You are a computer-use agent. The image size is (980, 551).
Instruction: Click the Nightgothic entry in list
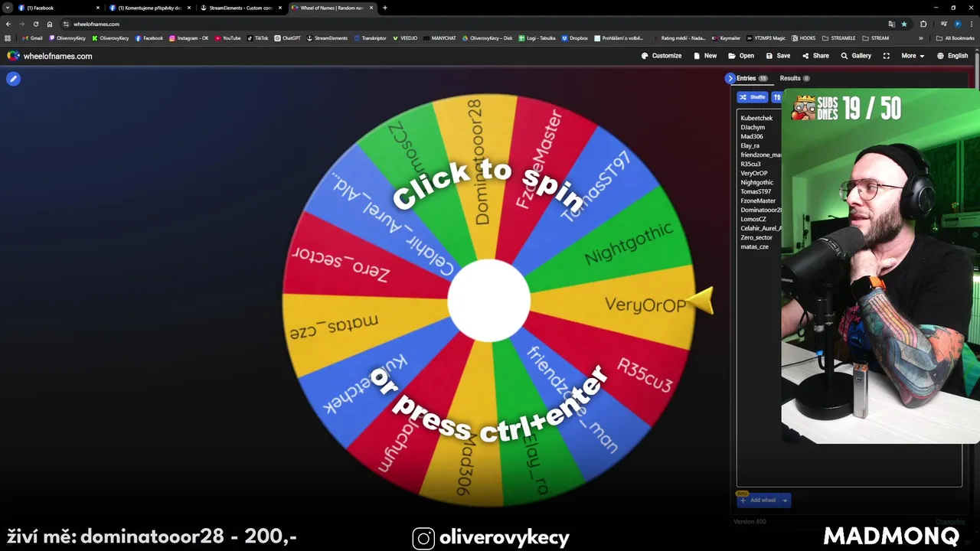tap(757, 182)
